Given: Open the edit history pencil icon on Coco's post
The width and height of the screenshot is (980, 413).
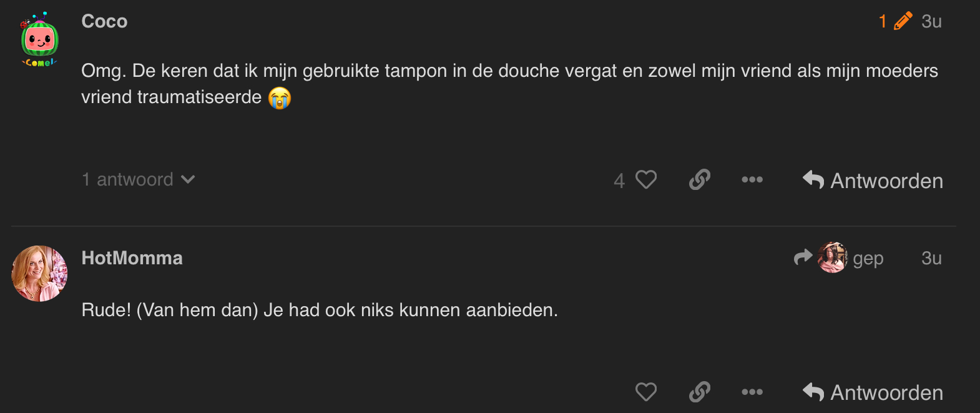Looking at the screenshot, I should [903, 21].
